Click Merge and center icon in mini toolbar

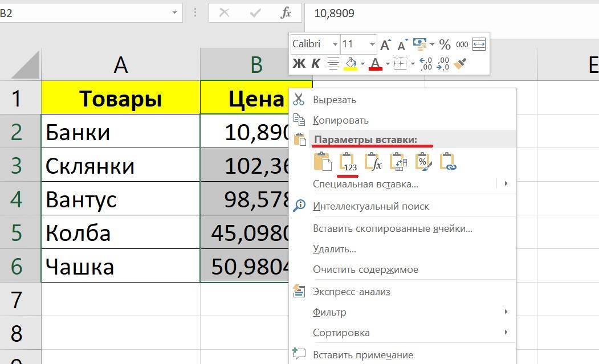[479, 44]
